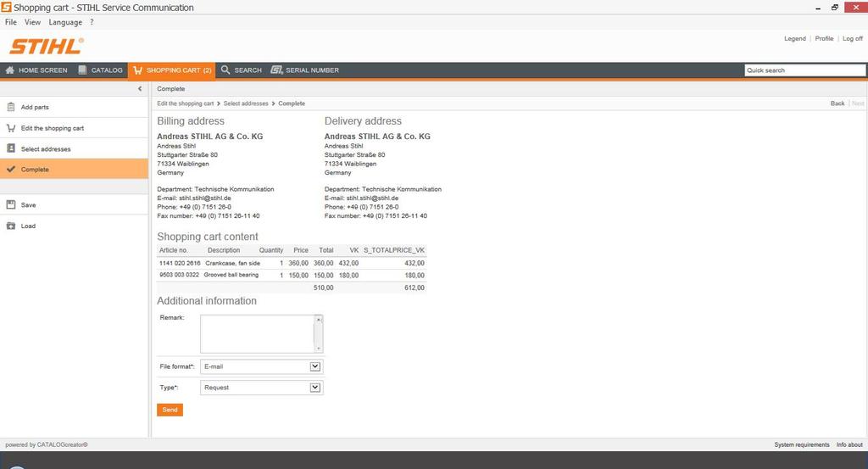The width and height of the screenshot is (868, 469).
Task: Click the Delivery address heading
Action: tap(363, 120)
